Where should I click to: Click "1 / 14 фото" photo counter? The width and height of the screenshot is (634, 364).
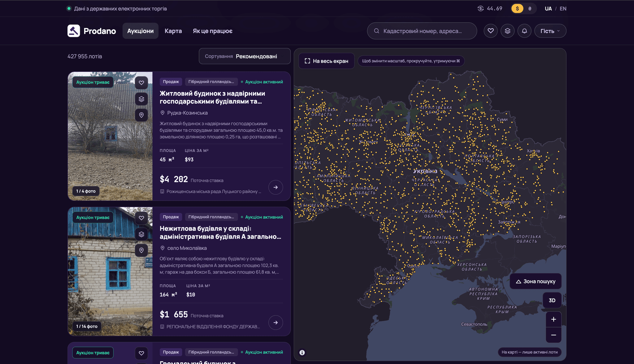(x=87, y=326)
